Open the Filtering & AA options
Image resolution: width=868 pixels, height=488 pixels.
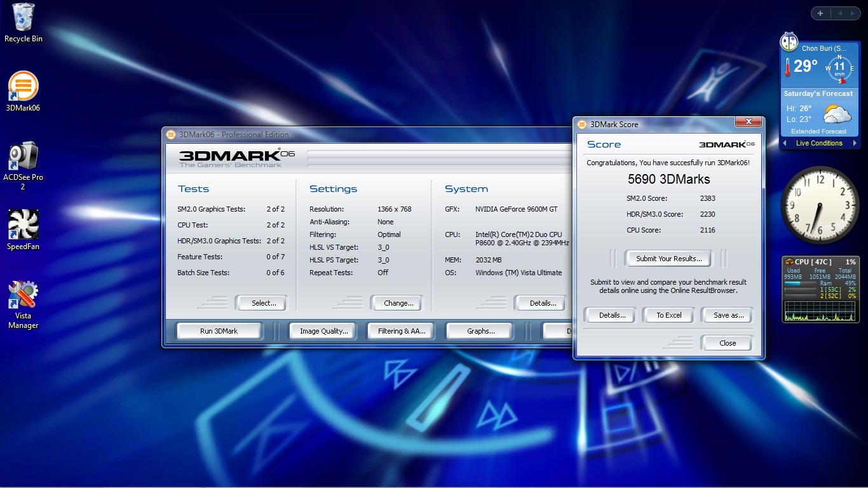pyautogui.click(x=402, y=331)
